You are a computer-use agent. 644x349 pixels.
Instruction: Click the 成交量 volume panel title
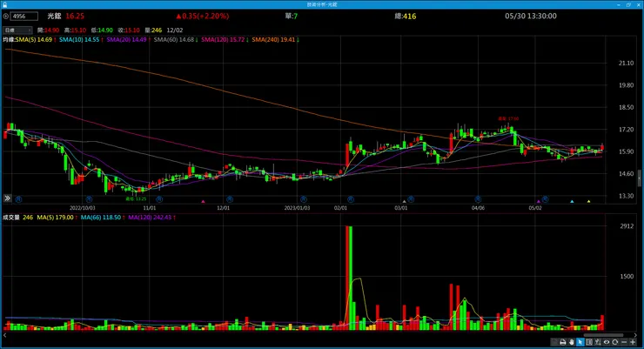[11, 218]
